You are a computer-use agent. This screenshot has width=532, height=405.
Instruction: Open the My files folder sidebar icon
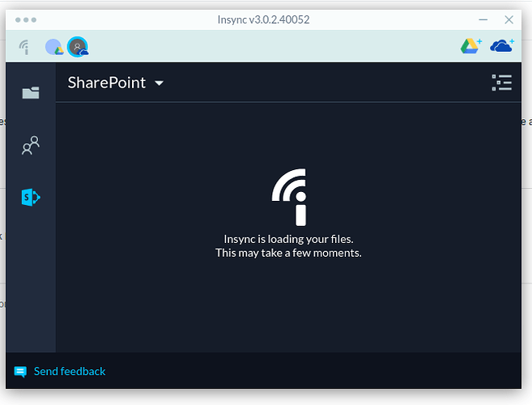(x=31, y=92)
